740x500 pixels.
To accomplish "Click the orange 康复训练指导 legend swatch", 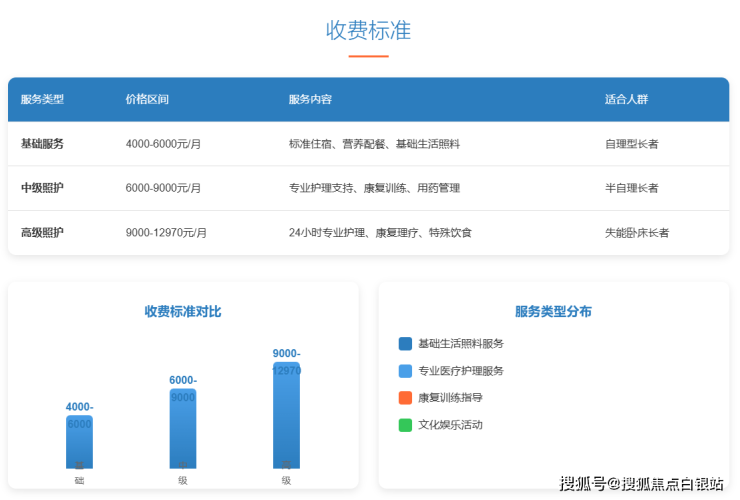I will click(x=405, y=398).
